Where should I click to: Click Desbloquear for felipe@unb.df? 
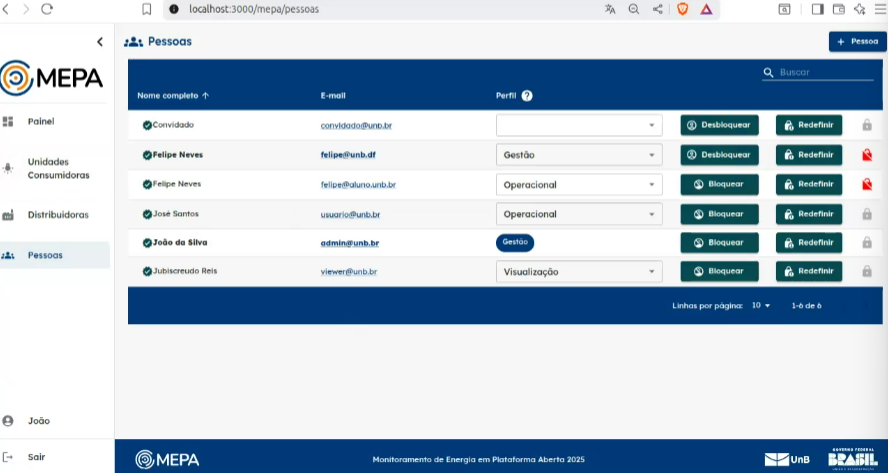point(719,155)
